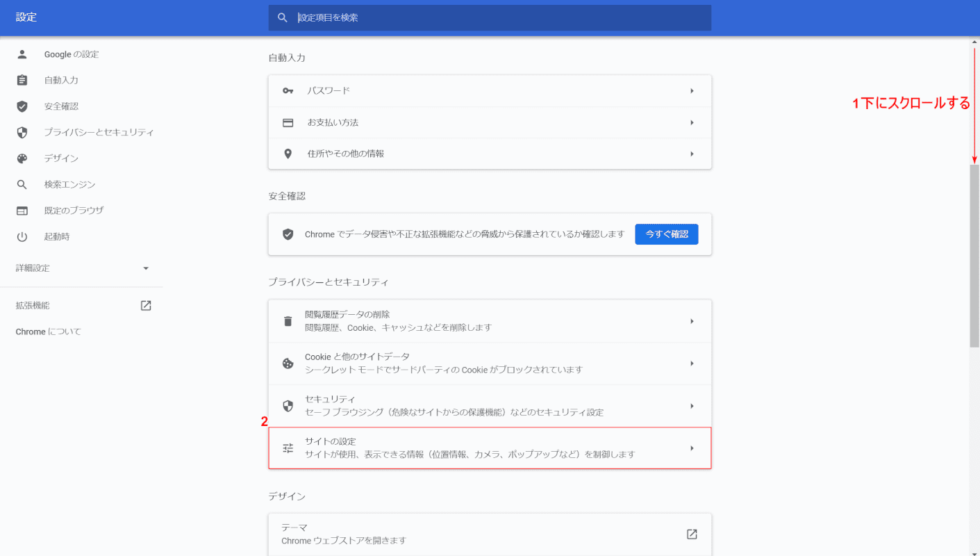Go to the Google の設定 section
Viewport: 980px width, 556px height.
(72, 54)
